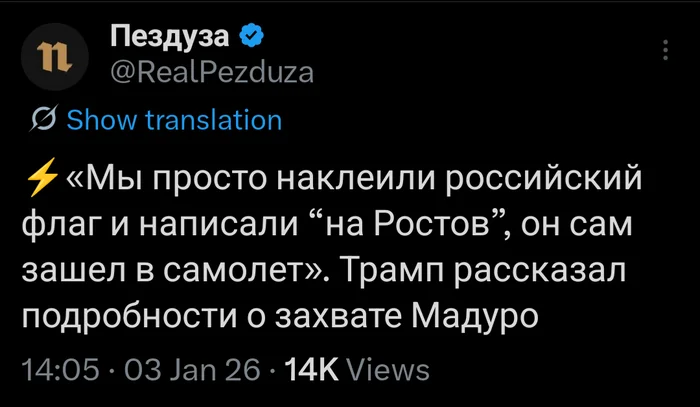Click the lightning bolt emoji in tweet

pyautogui.click(x=40, y=181)
